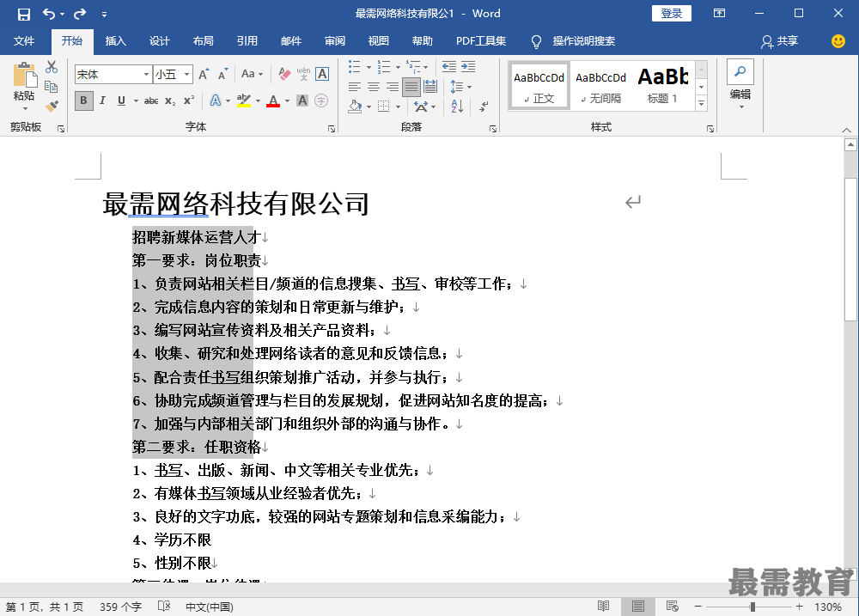The height and width of the screenshot is (616, 859).
Task: Switch to the 审阅 (Review) tab
Action: tap(335, 41)
